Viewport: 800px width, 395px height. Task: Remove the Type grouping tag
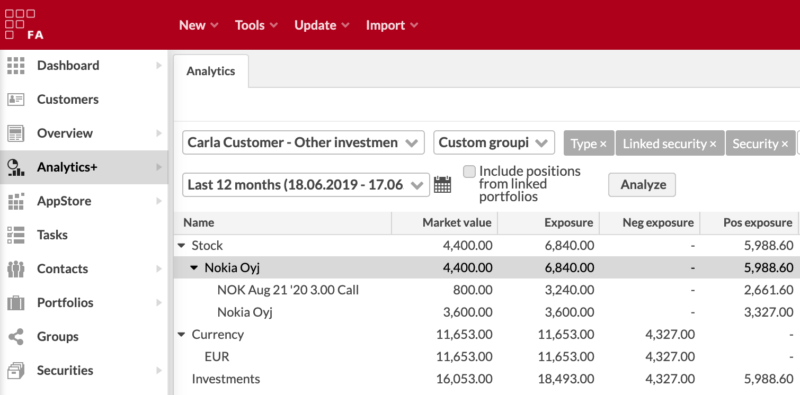603,144
